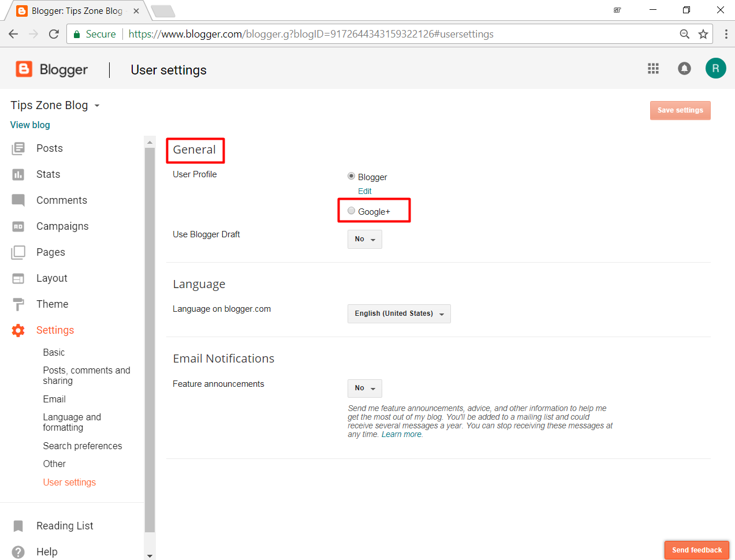Open Search preferences settings
This screenshot has height=560, width=735.
83,446
